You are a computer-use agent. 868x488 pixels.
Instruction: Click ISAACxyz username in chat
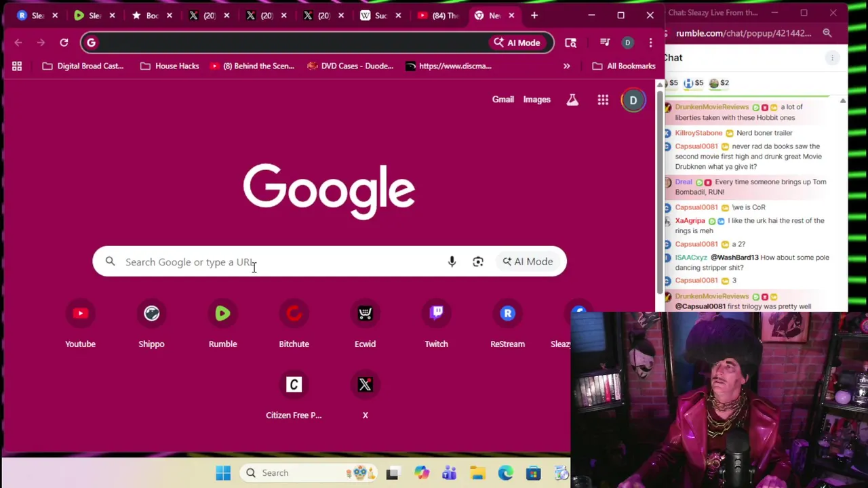click(691, 258)
